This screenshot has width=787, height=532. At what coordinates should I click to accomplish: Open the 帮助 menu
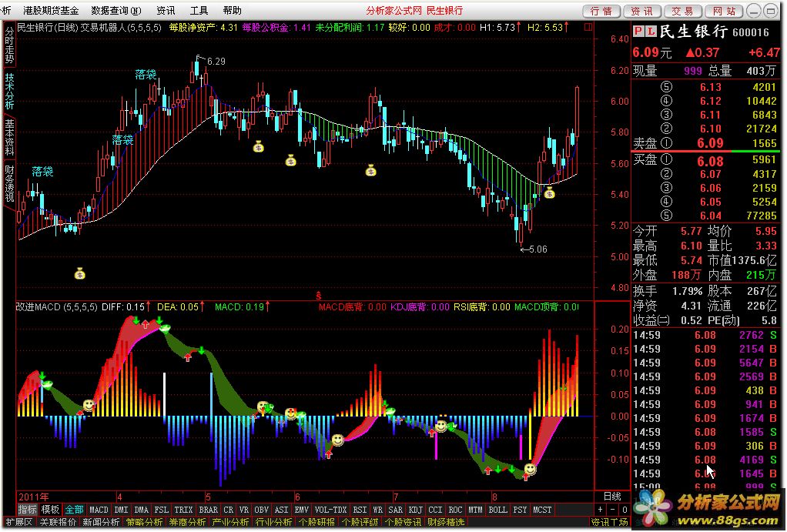tap(232, 10)
